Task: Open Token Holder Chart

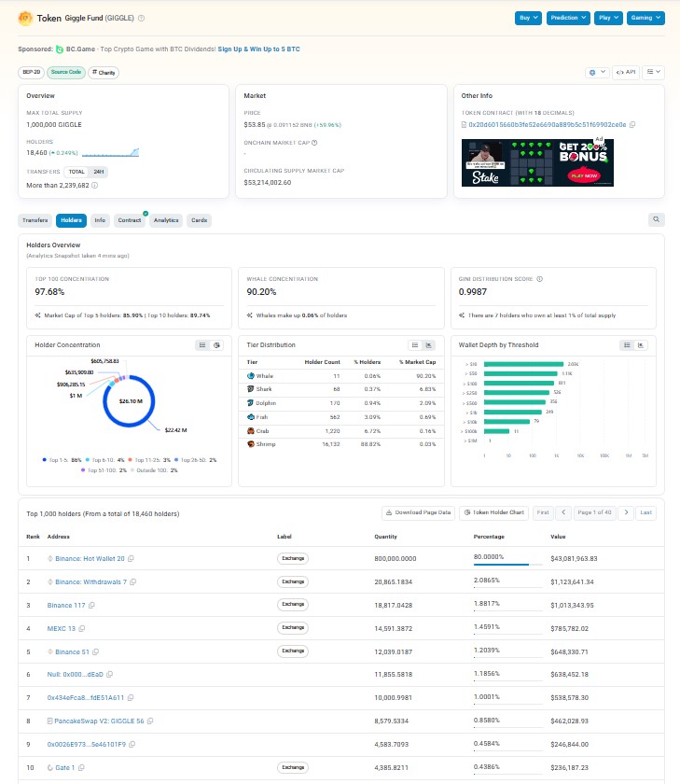Action: click(493, 512)
